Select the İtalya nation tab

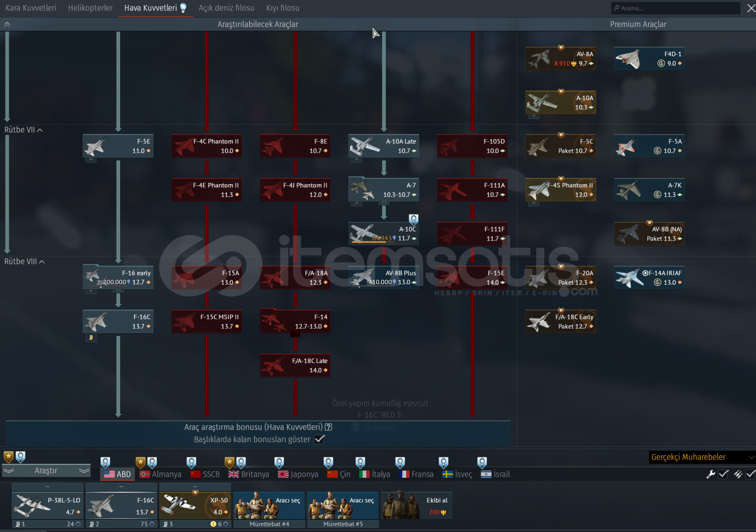[375, 474]
